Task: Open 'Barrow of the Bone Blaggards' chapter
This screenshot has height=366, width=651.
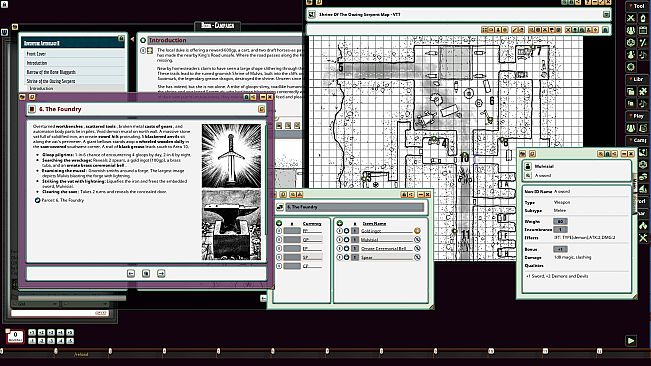Action: point(51,72)
